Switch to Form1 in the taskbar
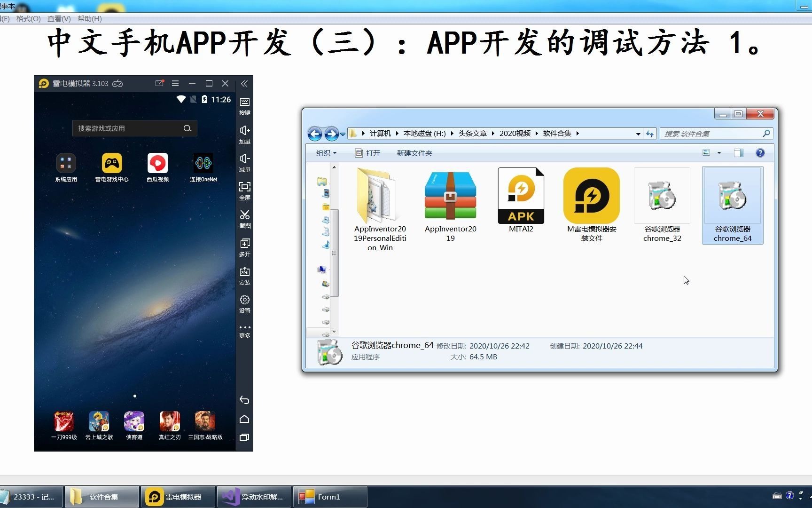This screenshot has height=508, width=812. pyautogui.click(x=330, y=497)
